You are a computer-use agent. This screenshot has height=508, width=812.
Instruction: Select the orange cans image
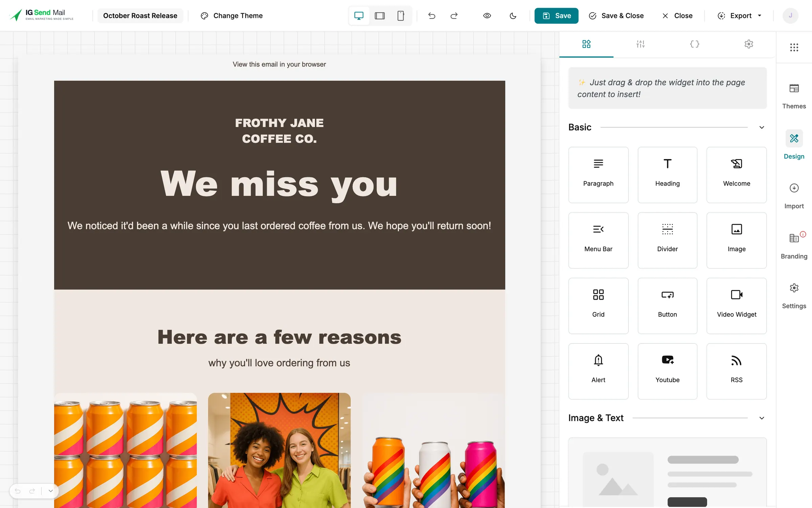pyautogui.click(x=125, y=450)
